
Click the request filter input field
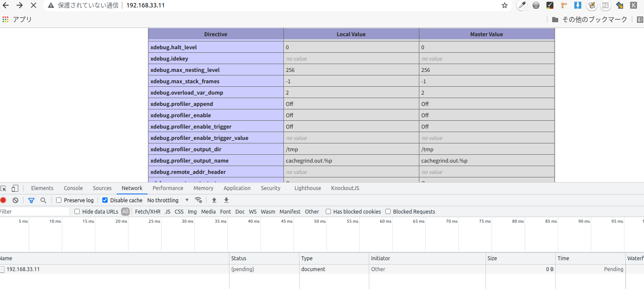33,211
